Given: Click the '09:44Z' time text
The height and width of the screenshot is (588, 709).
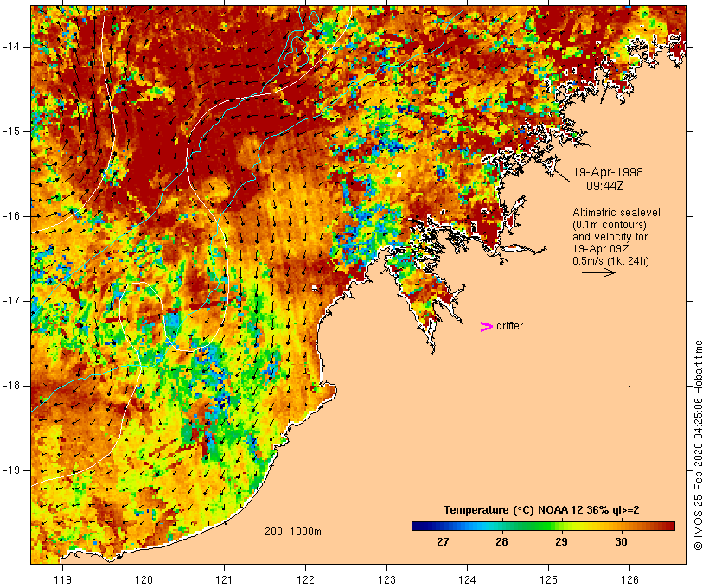Looking at the screenshot, I should 605,186.
